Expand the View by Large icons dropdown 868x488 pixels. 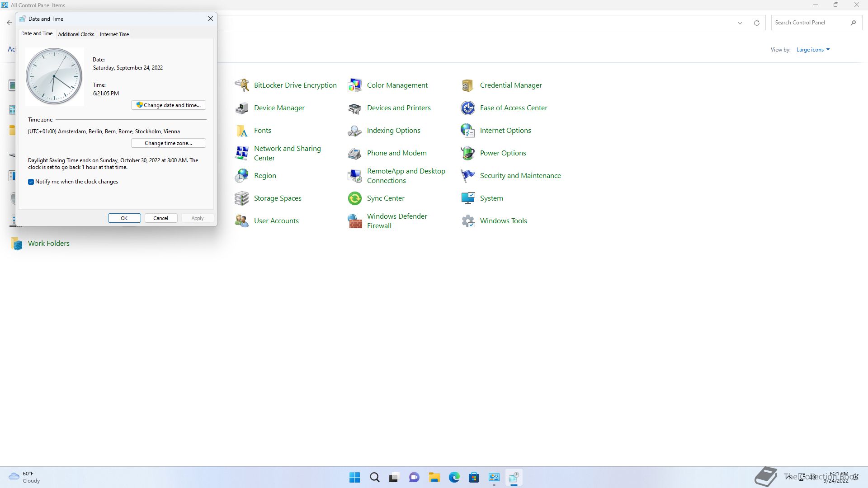point(813,50)
